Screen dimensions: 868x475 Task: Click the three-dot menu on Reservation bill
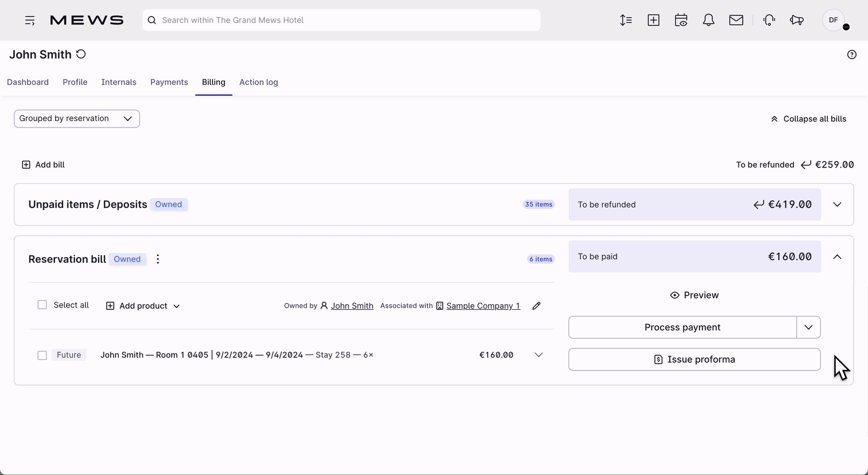(158, 259)
